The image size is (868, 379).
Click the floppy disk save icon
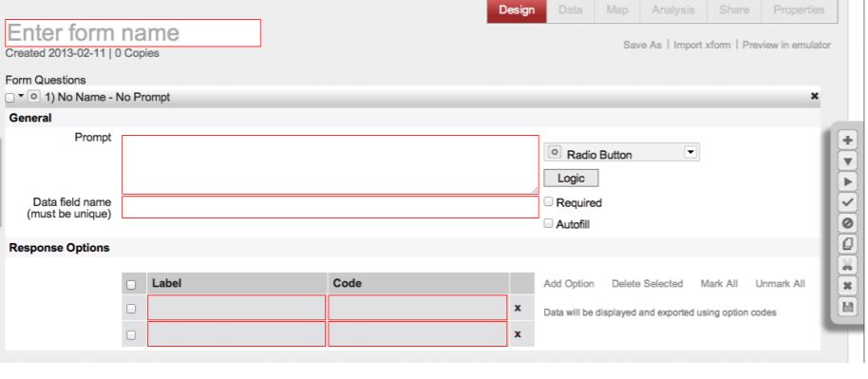[x=846, y=307]
